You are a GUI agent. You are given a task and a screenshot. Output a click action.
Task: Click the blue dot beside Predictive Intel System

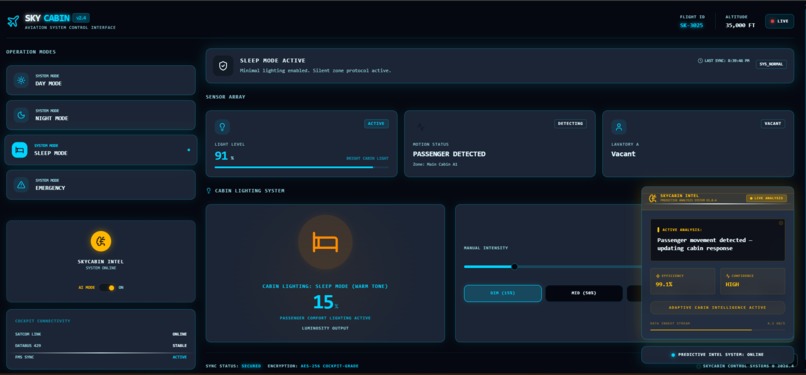pos(673,354)
